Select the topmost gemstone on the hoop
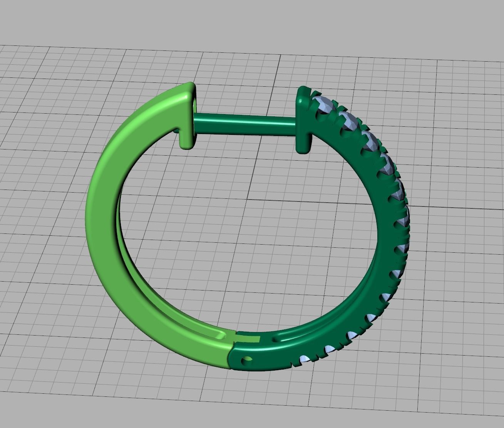The width and height of the screenshot is (504, 428). coord(323,105)
